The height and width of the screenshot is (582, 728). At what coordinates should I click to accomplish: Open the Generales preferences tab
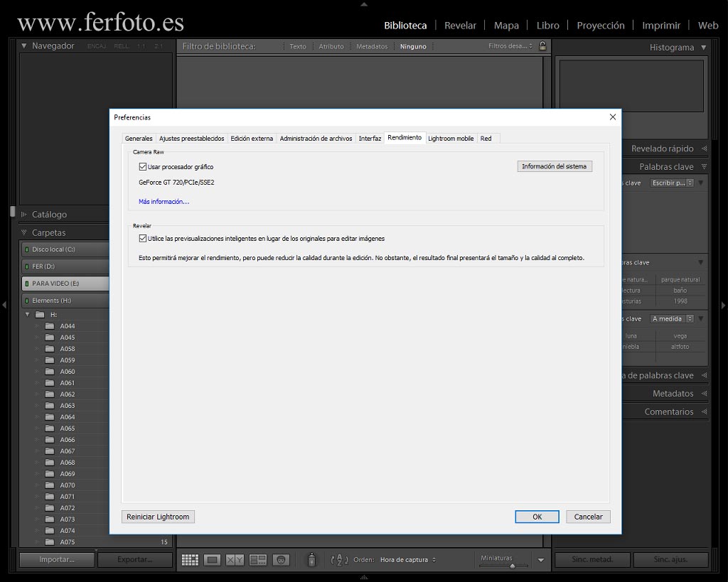139,139
